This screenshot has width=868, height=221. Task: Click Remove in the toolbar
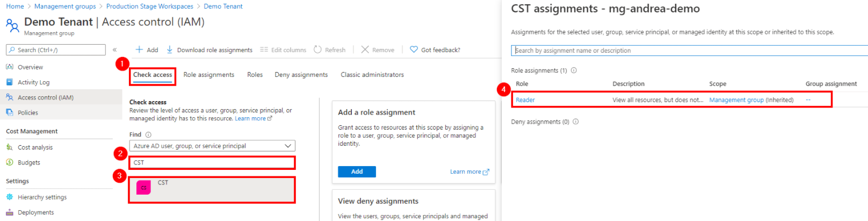[378, 50]
